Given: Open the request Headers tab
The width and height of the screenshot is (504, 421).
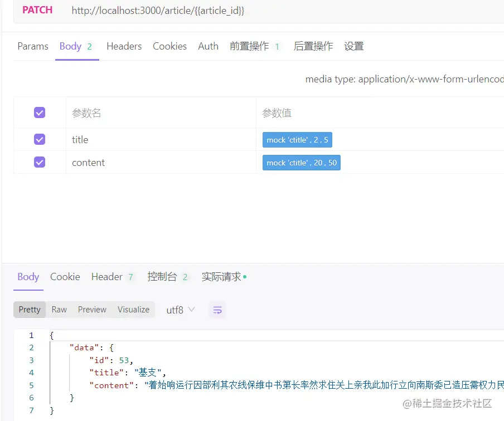Looking at the screenshot, I should 124,46.
